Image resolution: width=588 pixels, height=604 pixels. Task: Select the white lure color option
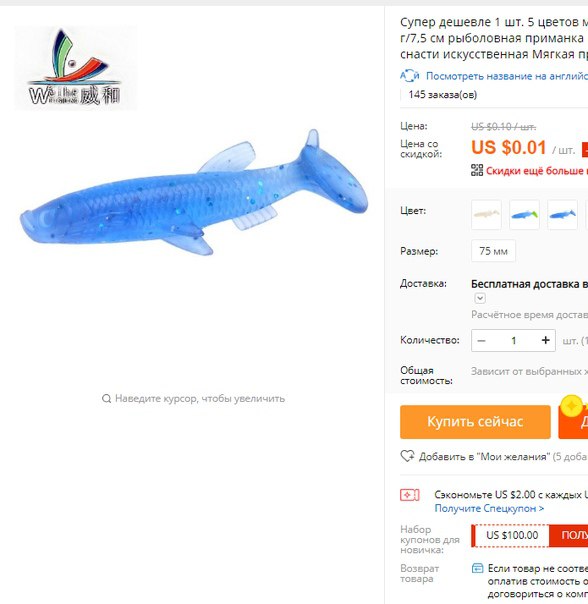pyautogui.click(x=486, y=215)
